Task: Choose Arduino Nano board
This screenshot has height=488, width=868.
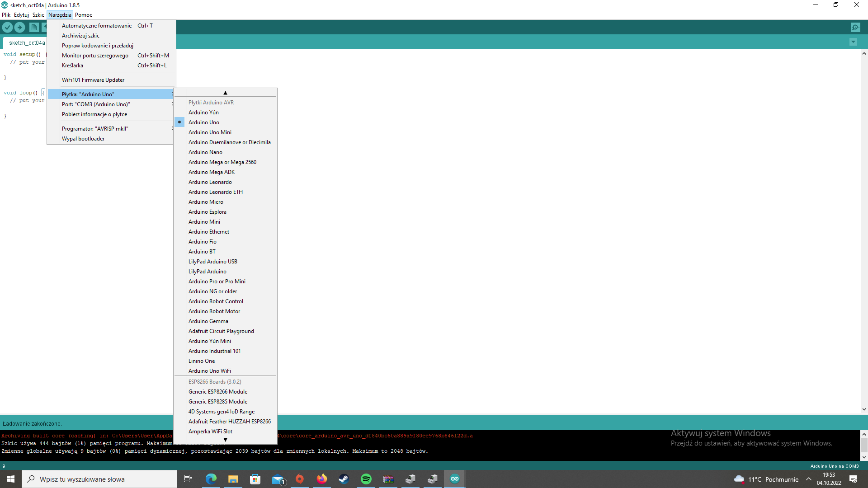Action: pos(225,152)
